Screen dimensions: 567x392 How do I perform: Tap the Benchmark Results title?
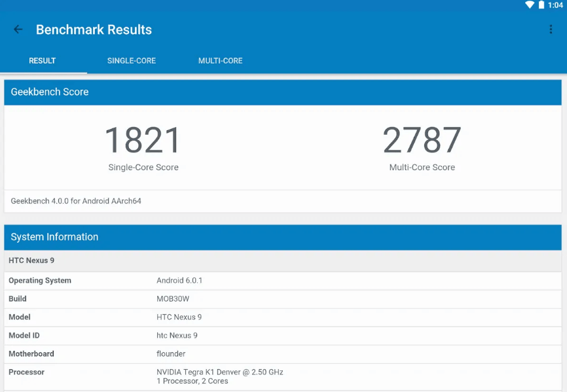pos(94,29)
